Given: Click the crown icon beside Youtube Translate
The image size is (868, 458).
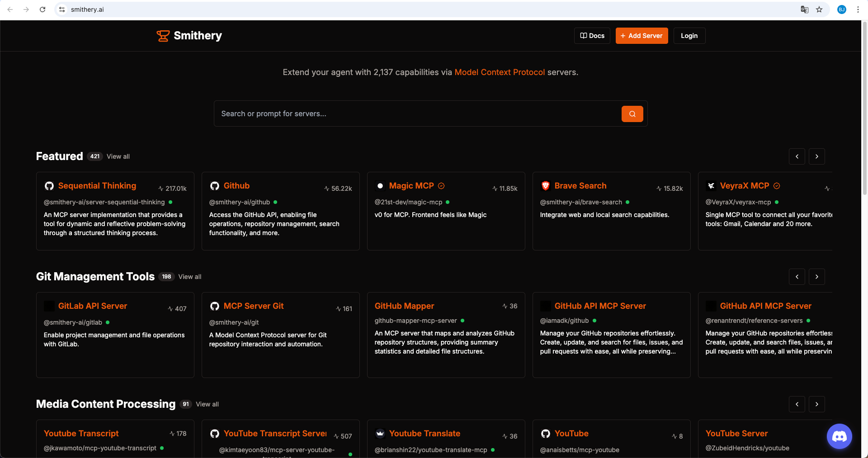Looking at the screenshot, I should [380, 434].
